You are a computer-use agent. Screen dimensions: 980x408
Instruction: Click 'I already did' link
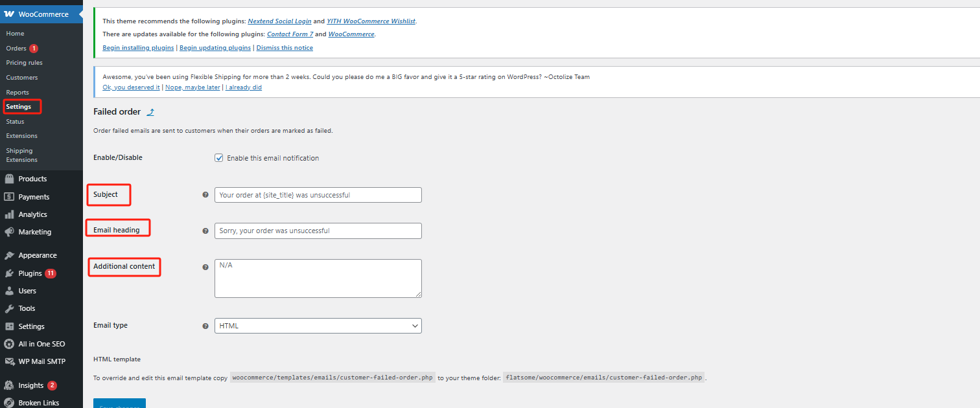[244, 87]
